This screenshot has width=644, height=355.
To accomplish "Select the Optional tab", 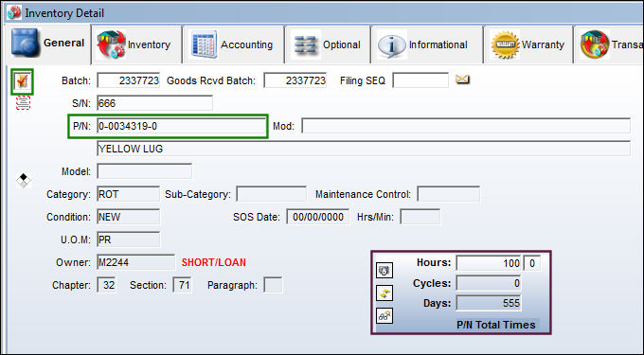I will click(328, 44).
